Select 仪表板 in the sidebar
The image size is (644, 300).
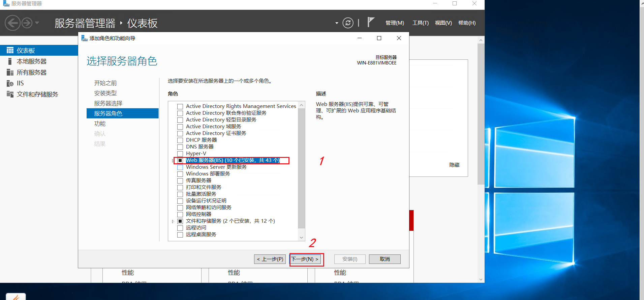click(39, 50)
